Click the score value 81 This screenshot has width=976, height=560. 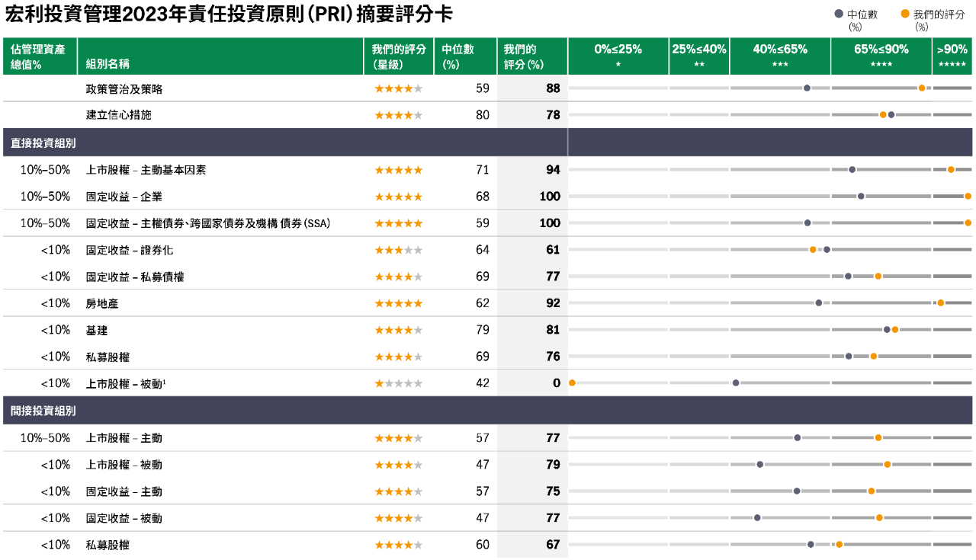coord(553,330)
